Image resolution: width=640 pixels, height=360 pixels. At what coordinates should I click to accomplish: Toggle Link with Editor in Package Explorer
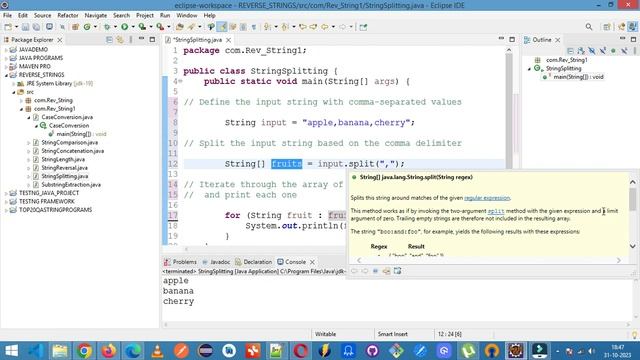[x=120, y=40]
